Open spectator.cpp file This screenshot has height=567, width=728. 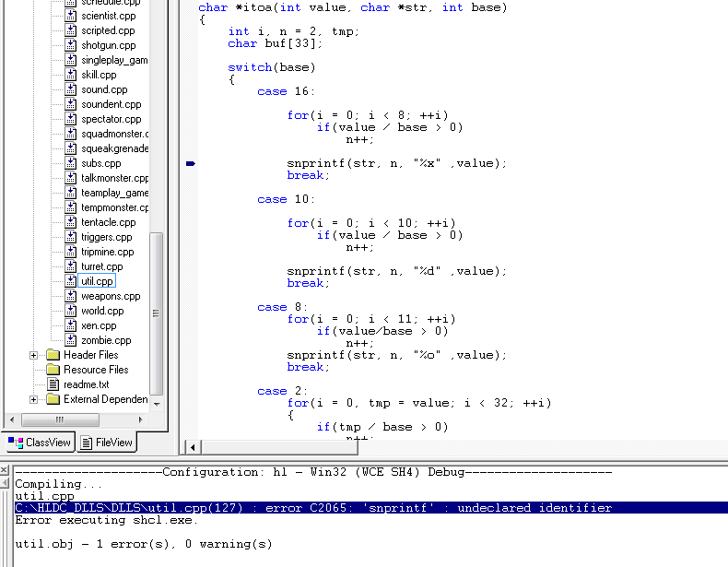click(111, 119)
